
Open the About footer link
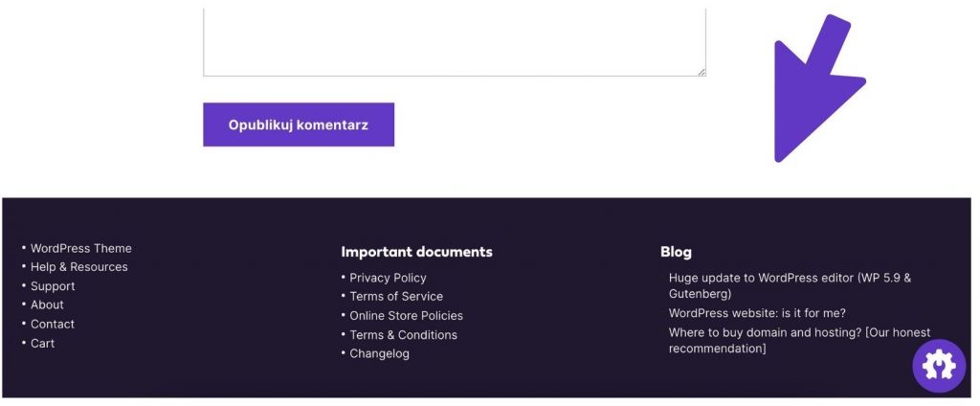(47, 304)
